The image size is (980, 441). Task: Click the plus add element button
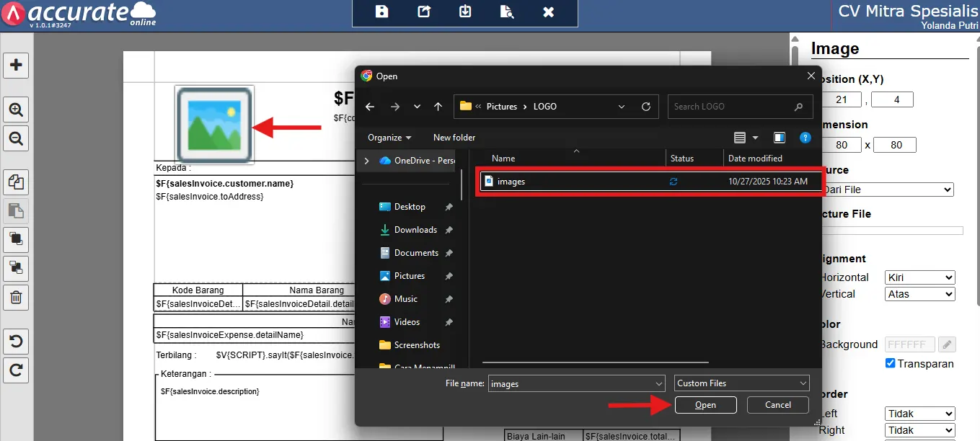(x=16, y=65)
